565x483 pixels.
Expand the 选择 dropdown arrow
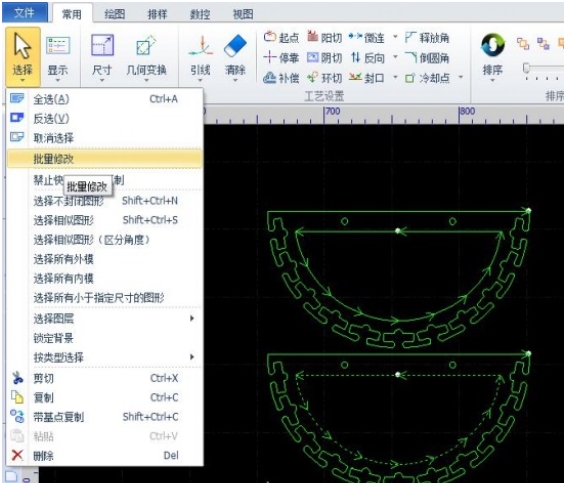click(22, 80)
